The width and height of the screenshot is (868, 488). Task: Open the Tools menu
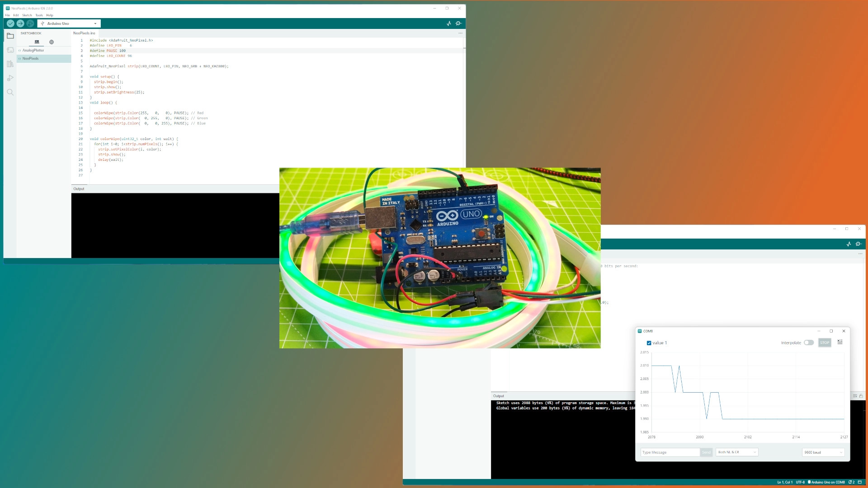(x=39, y=15)
